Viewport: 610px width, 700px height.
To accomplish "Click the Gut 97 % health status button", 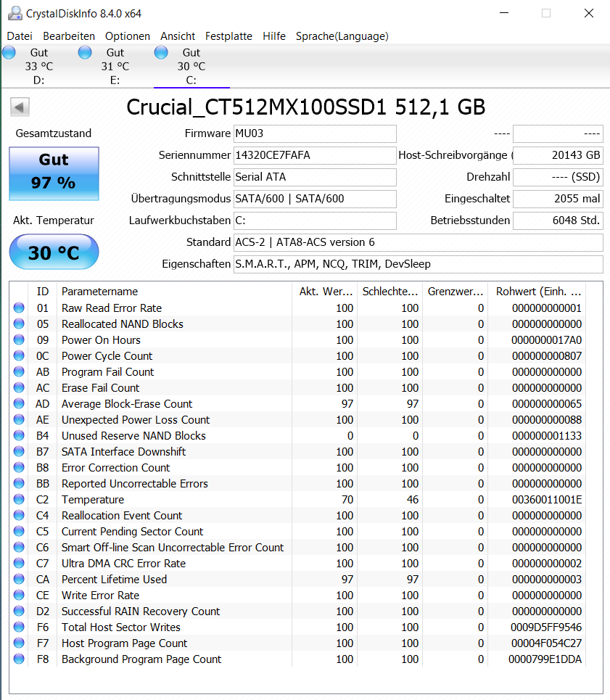I will pyautogui.click(x=54, y=173).
